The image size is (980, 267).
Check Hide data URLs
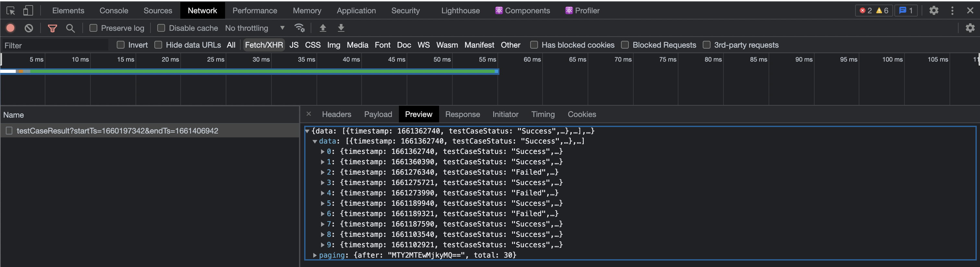click(x=158, y=45)
